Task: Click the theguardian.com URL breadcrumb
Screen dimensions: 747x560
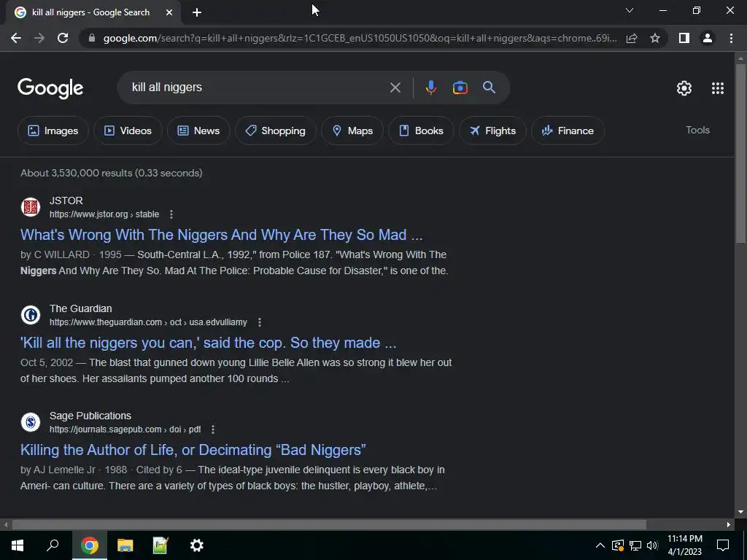Action: tap(148, 322)
